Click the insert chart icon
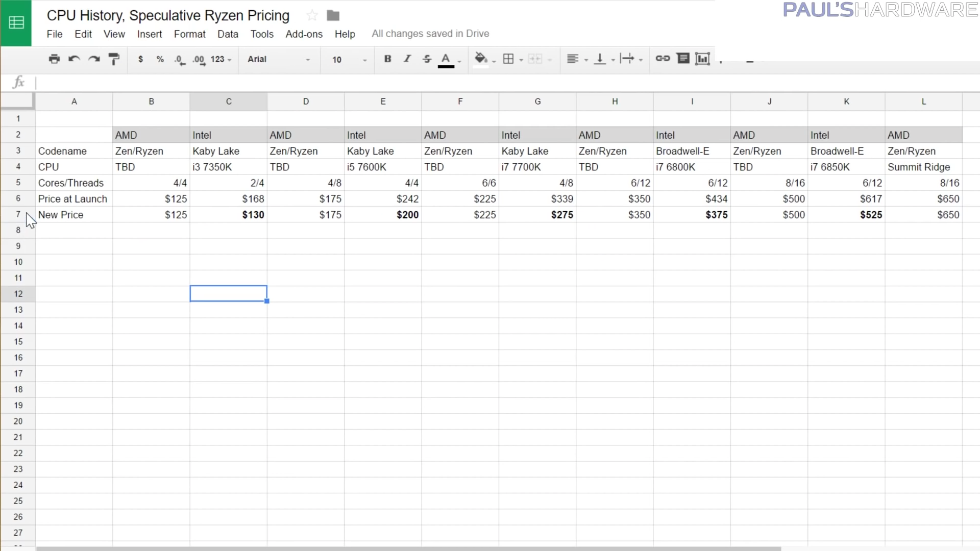Screen dimensions: 980x551 [703, 59]
